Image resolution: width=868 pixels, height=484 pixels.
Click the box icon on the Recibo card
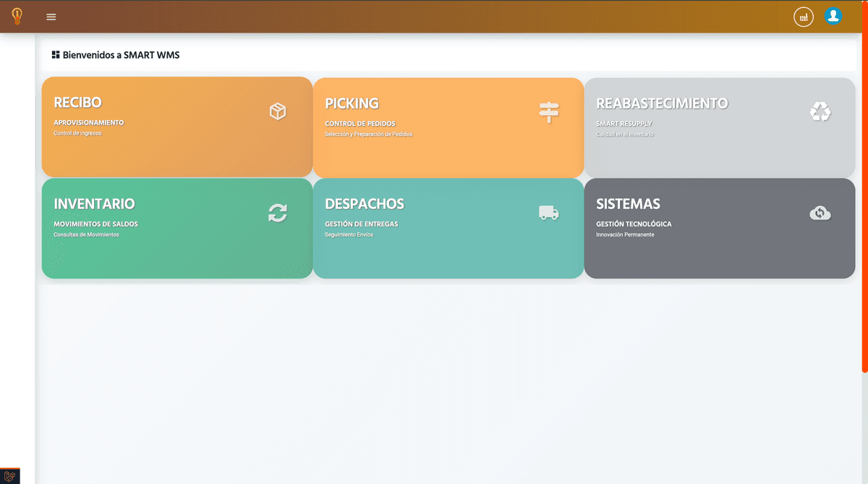point(278,111)
